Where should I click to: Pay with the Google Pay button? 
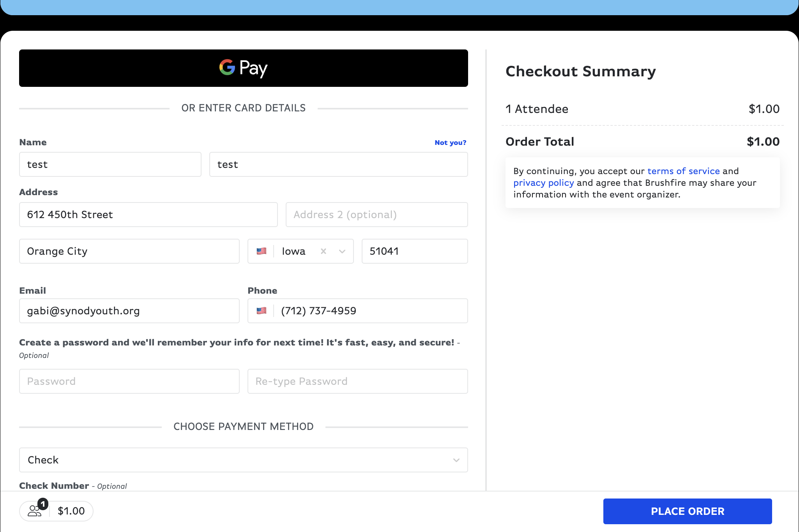tap(244, 68)
